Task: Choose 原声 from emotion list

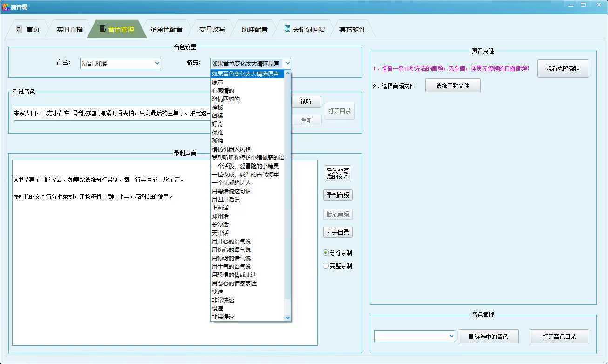Action: click(x=248, y=82)
